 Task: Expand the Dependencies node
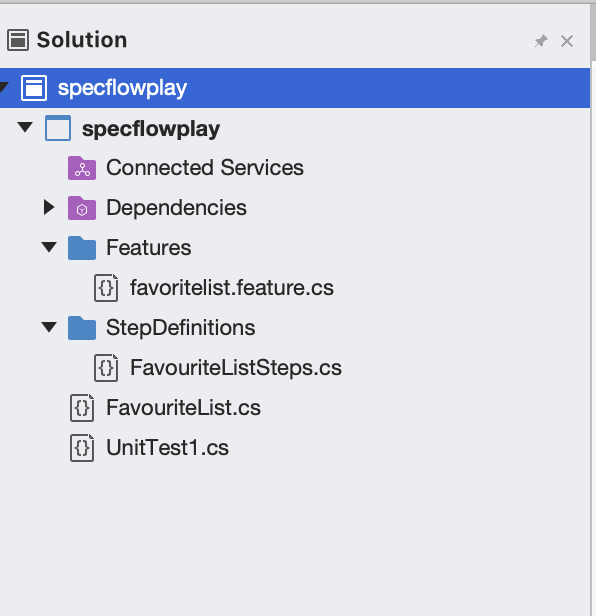point(49,207)
